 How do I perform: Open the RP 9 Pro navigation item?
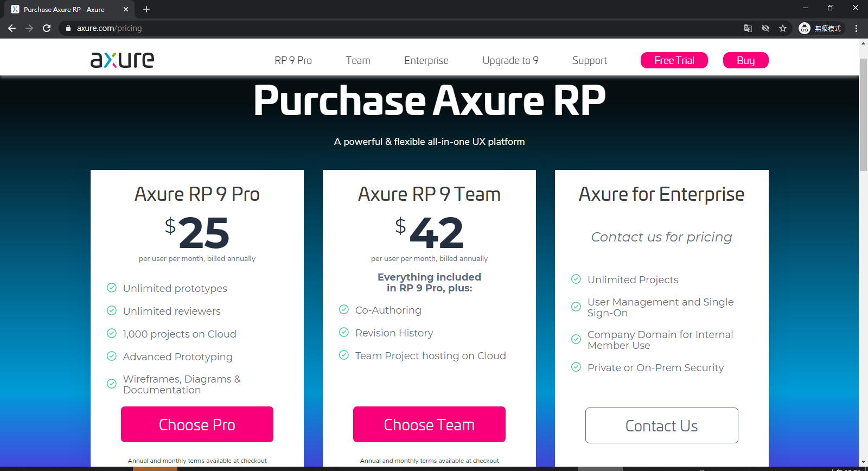[293, 60]
